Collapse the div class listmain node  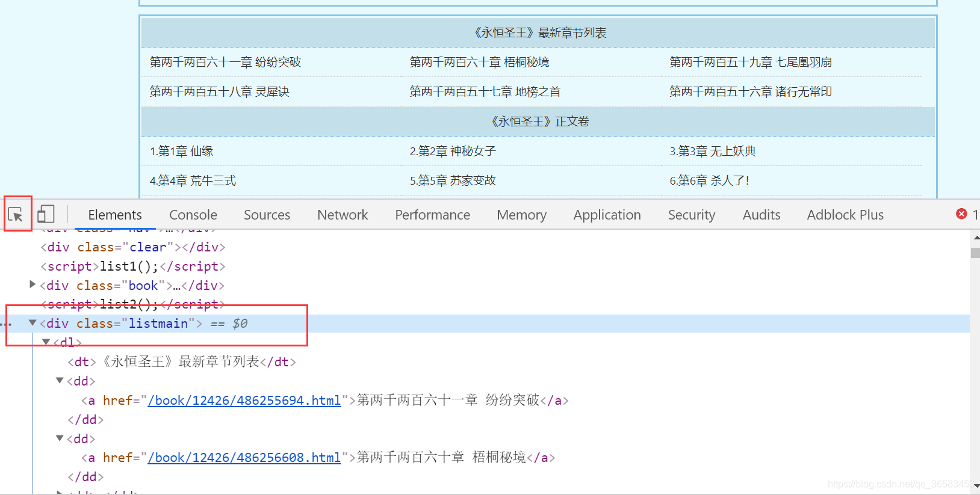click(33, 323)
